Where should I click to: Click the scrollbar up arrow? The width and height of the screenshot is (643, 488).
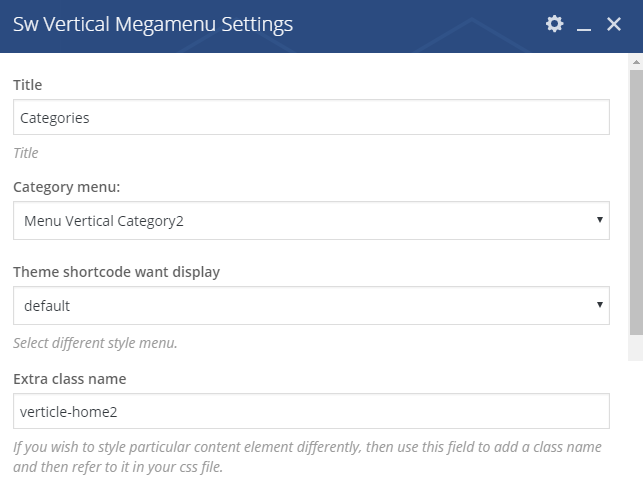point(636,62)
